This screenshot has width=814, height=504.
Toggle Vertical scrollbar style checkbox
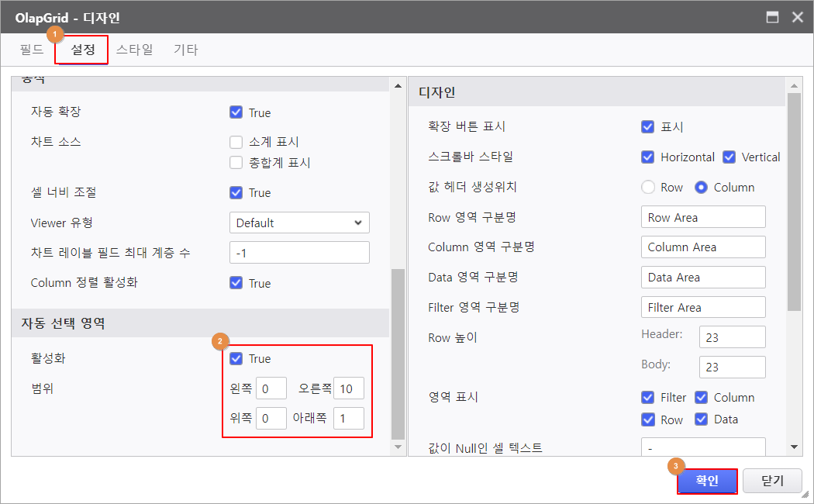tap(729, 157)
